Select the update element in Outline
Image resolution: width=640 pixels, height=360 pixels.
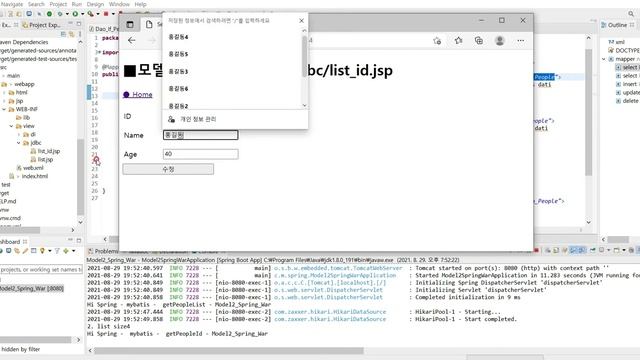(628, 93)
